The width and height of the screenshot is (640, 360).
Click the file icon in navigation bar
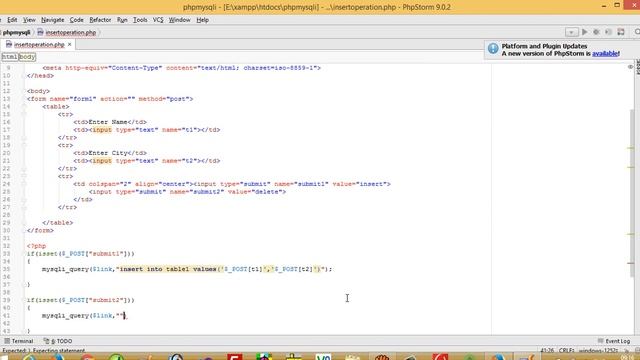point(40,32)
